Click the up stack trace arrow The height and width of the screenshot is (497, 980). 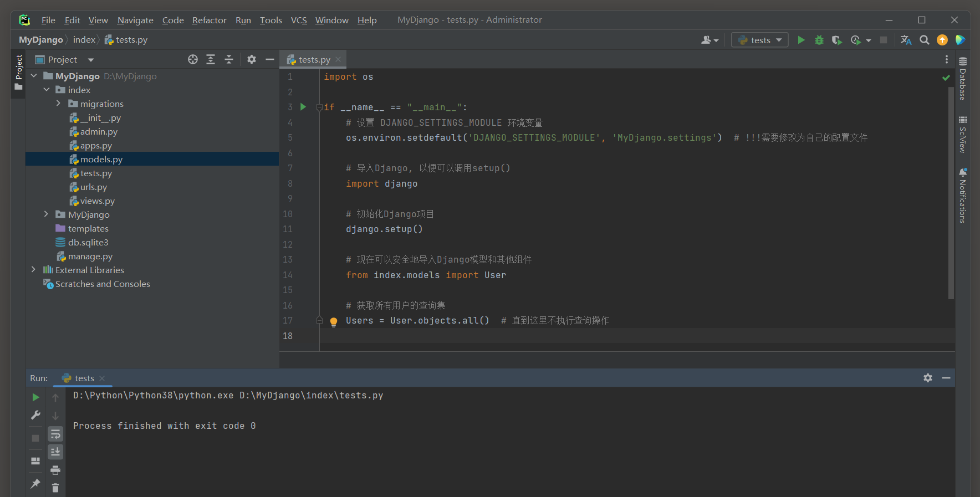pyautogui.click(x=55, y=398)
